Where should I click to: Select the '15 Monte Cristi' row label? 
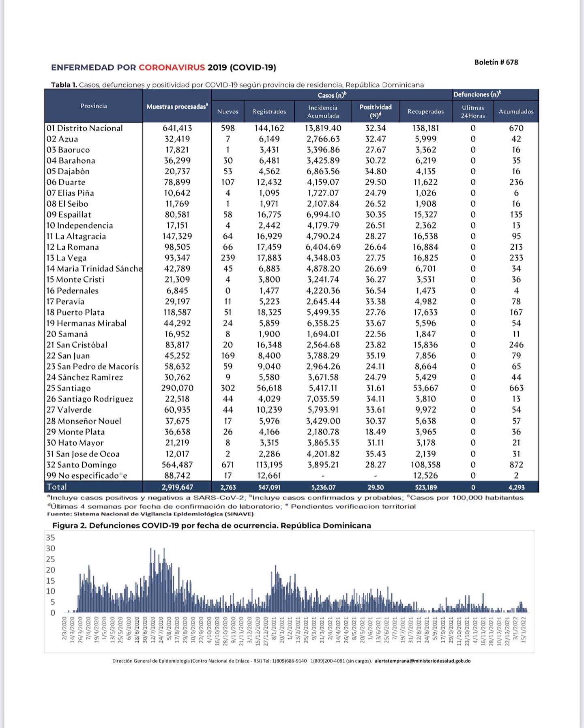click(75, 280)
